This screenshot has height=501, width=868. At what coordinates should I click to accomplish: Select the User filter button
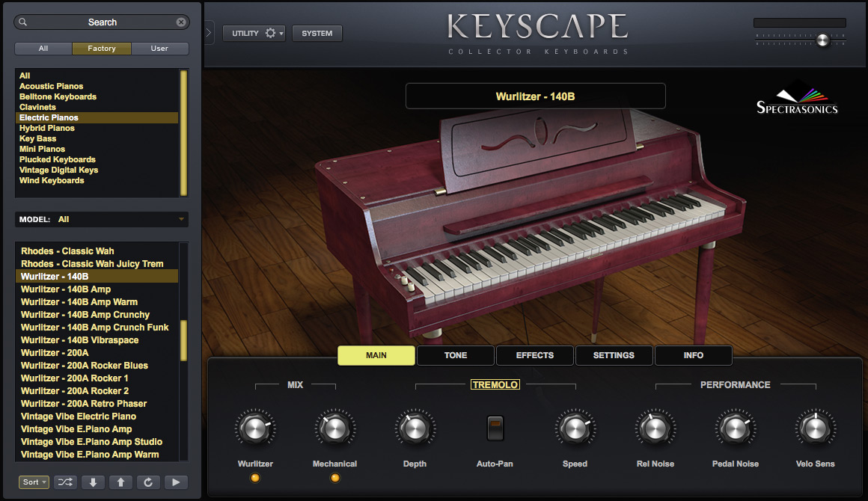pos(159,49)
